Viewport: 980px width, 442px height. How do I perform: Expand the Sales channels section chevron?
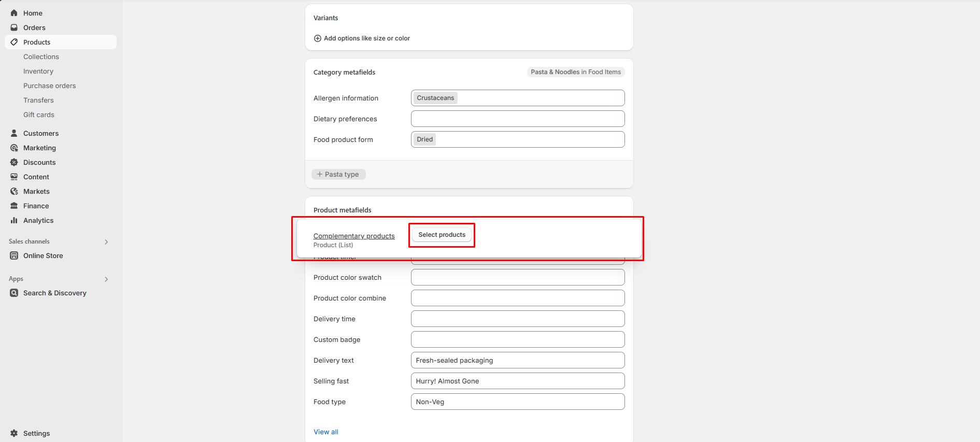[106, 242]
